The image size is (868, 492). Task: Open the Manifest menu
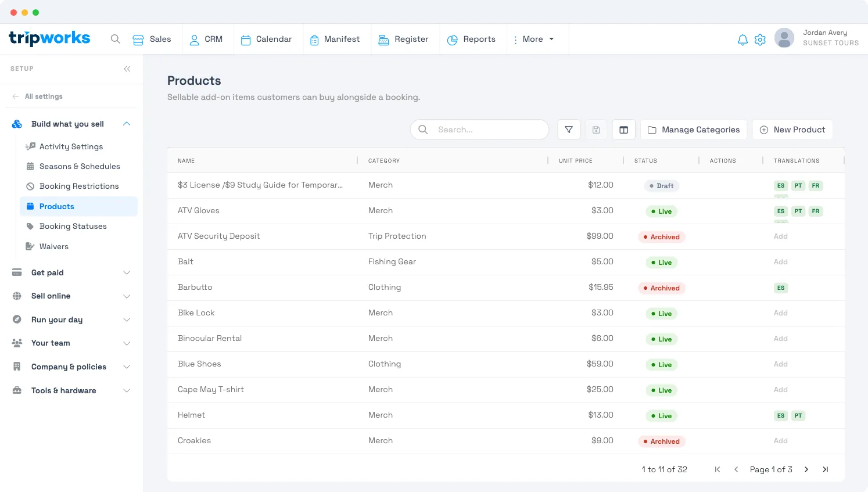pyautogui.click(x=335, y=39)
